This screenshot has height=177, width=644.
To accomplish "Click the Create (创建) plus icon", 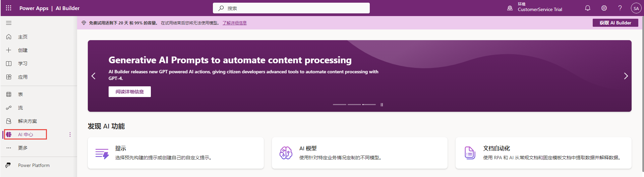I will pos(9,50).
